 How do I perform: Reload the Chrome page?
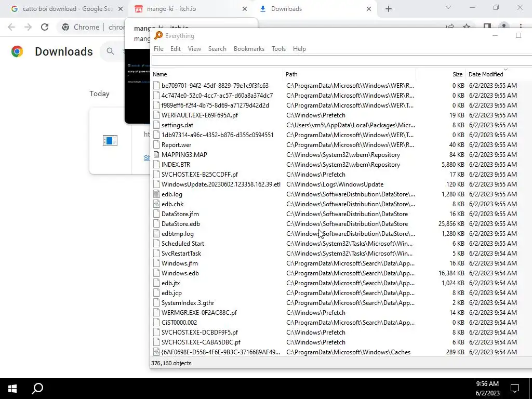[45, 27]
